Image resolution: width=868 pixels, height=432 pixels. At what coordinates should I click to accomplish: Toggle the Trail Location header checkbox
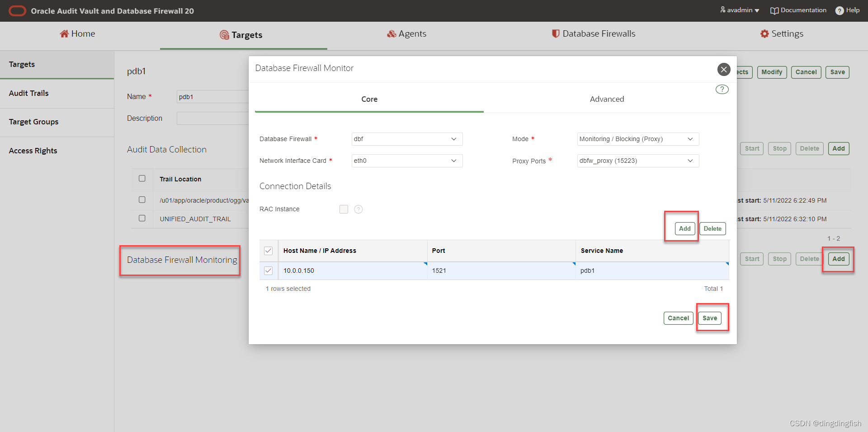point(142,178)
